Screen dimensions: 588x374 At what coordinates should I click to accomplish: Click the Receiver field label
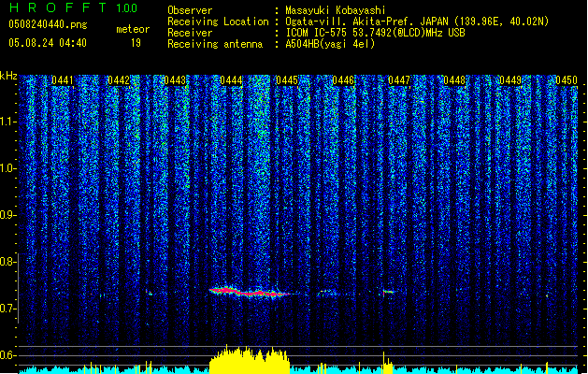pyautogui.click(x=190, y=33)
